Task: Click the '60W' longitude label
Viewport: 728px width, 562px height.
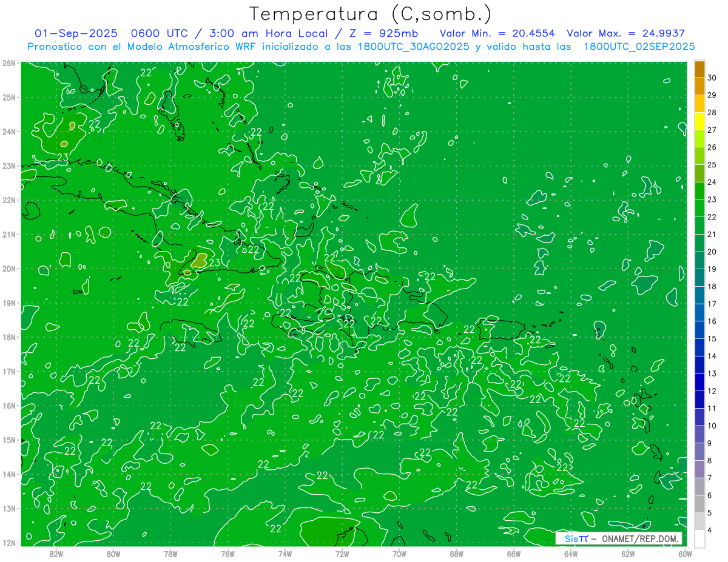Action: 685,554
